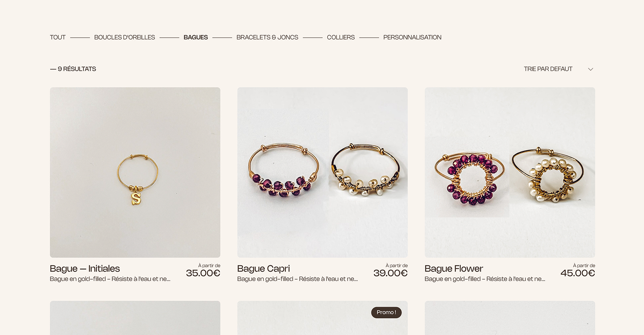
Task: Open the TRIE PAR DEFAUT chevron arrow
Action: 590,69
